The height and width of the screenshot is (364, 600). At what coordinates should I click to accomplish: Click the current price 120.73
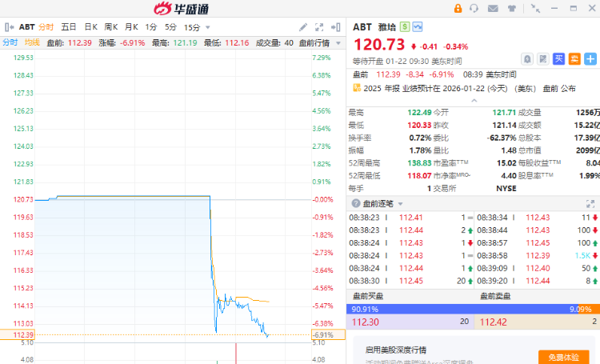pos(379,45)
